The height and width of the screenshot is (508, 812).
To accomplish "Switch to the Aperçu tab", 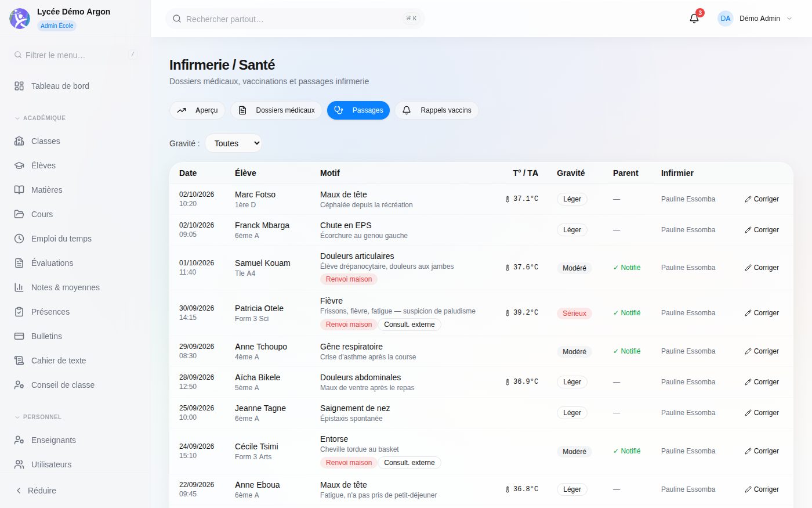I will (197, 110).
